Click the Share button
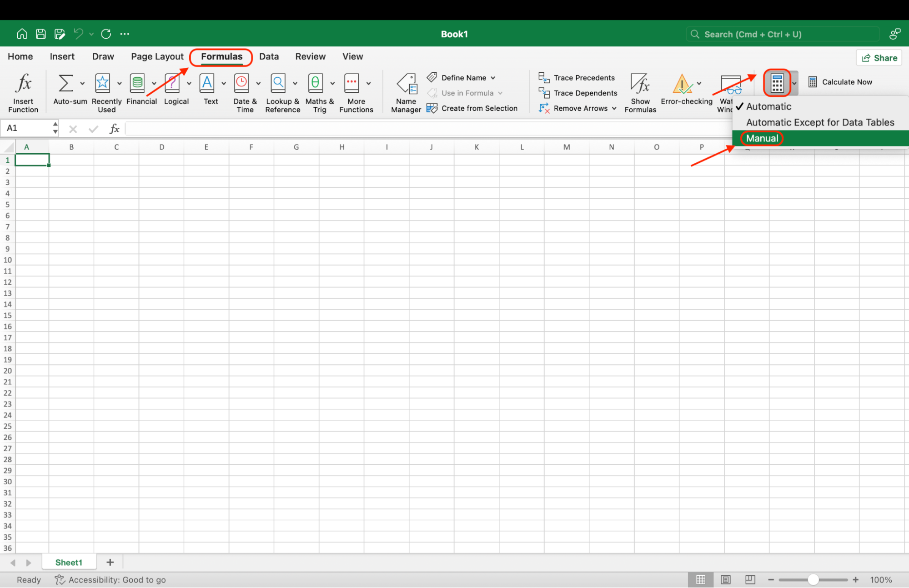This screenshot has height=588, width=909. (x=879, y=57)
